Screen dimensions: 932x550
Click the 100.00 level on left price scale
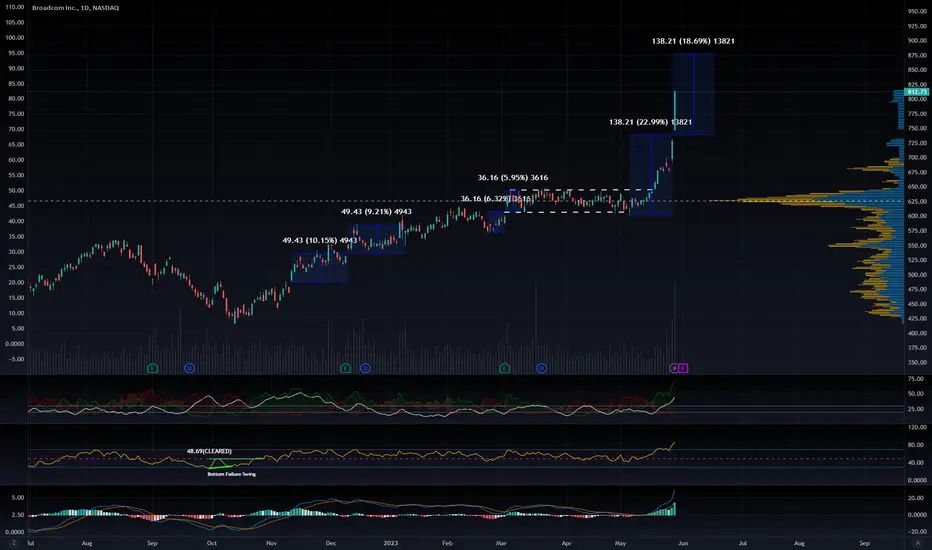tap(15, 37)
